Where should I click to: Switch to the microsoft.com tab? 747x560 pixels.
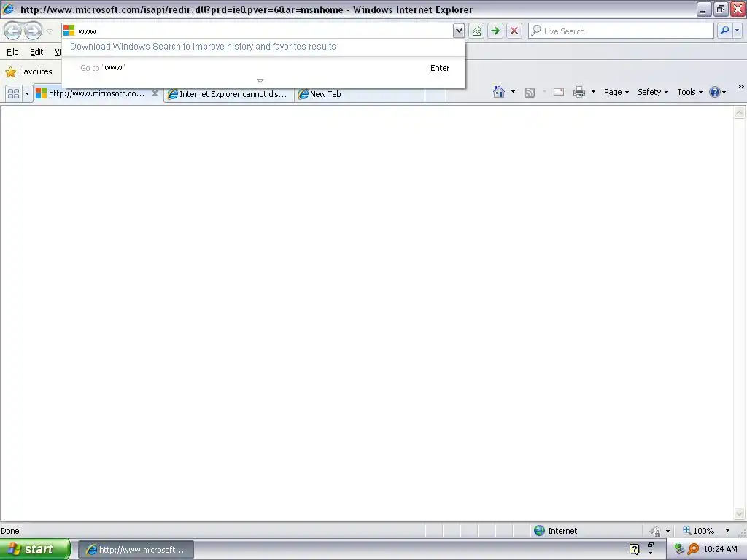pyautogui.click(x=96, y=94)
